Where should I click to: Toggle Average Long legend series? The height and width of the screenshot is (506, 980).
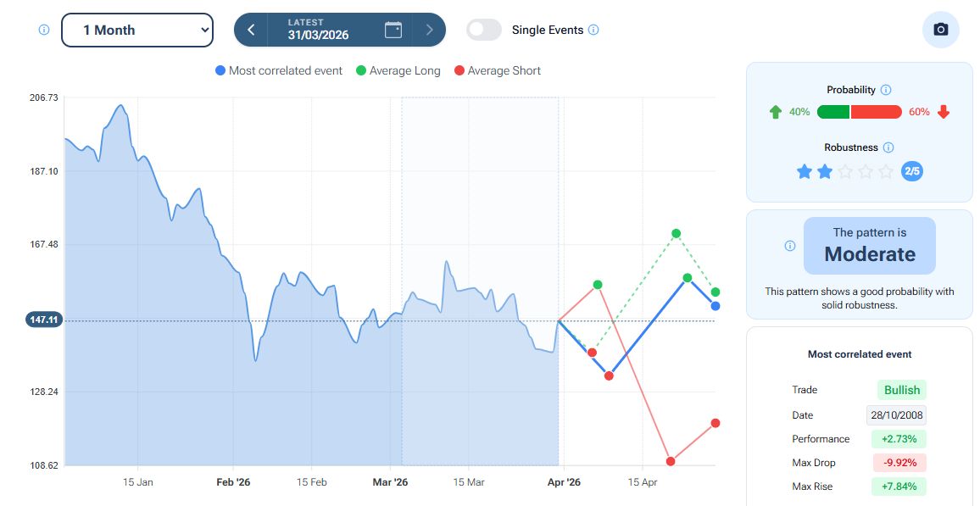click(398, 71)
